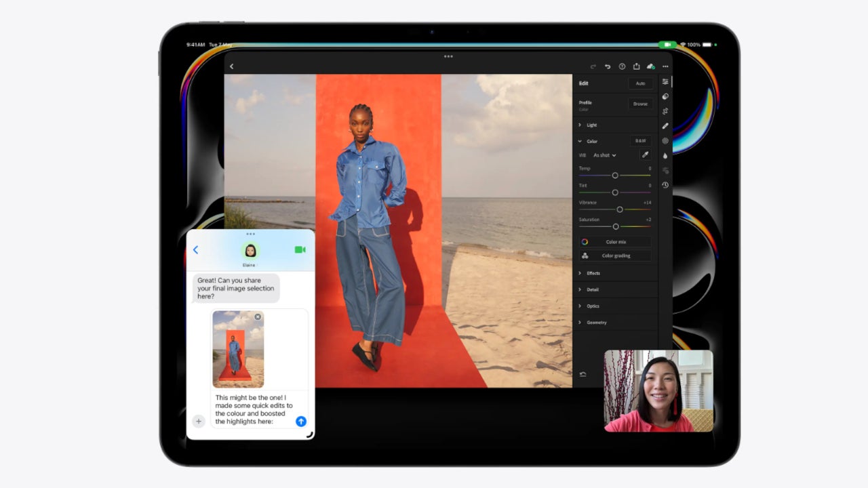Image resolution: width=868 pixels, height=488 pixels.
Task: Expand the Light panel section
Action: point(591,125)
